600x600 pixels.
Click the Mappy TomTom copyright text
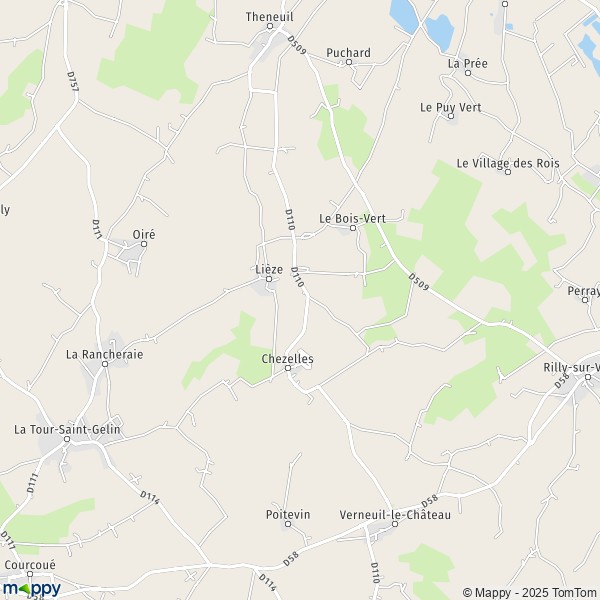pyautogui.click(x=531, y=592)
